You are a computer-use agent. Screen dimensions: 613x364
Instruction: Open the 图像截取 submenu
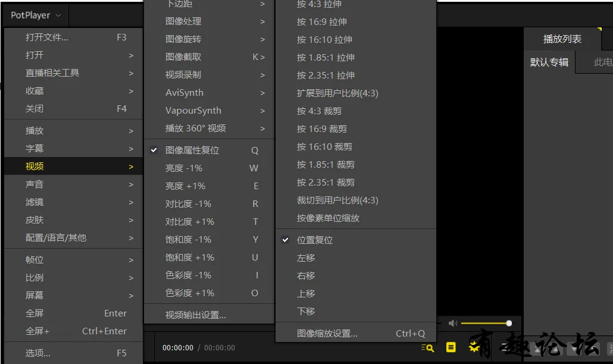(209, 57)
